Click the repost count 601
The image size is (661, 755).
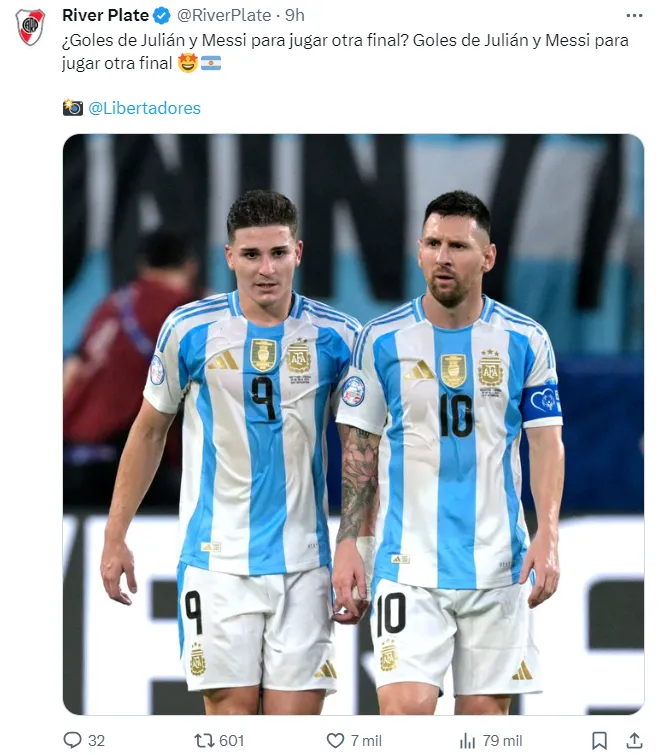click(232, 741)
